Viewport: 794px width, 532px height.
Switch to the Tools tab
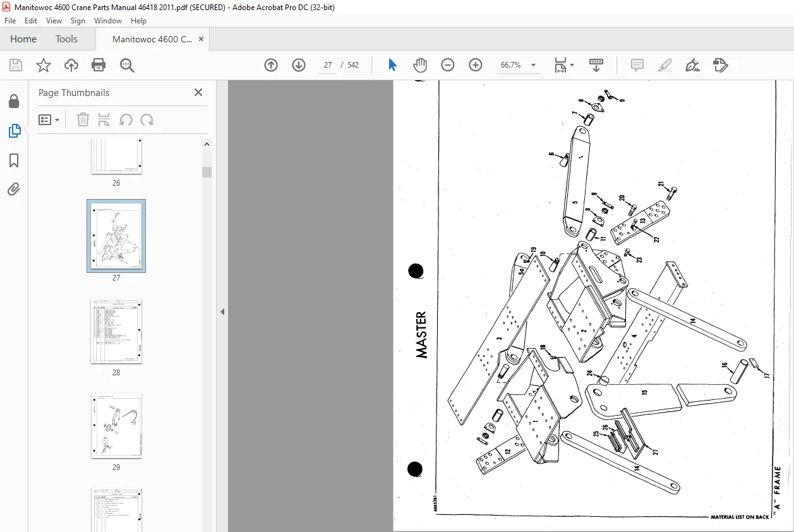coord(66,39)
